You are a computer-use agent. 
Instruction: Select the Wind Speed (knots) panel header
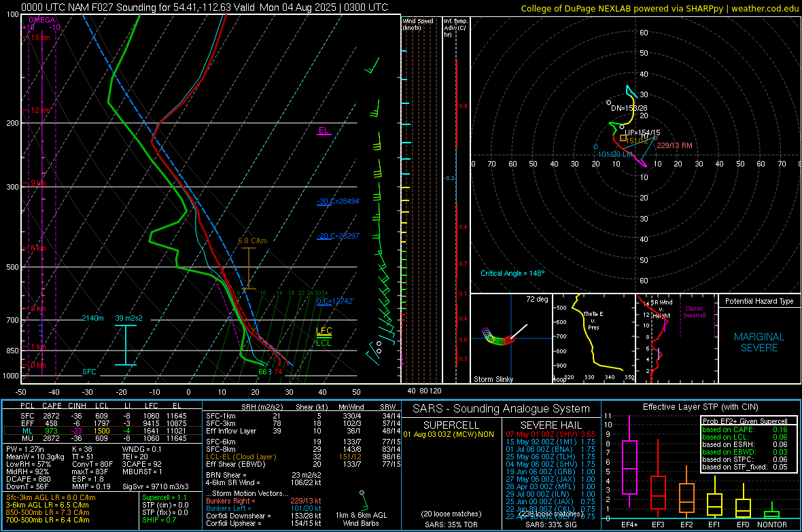coord(418,24)
